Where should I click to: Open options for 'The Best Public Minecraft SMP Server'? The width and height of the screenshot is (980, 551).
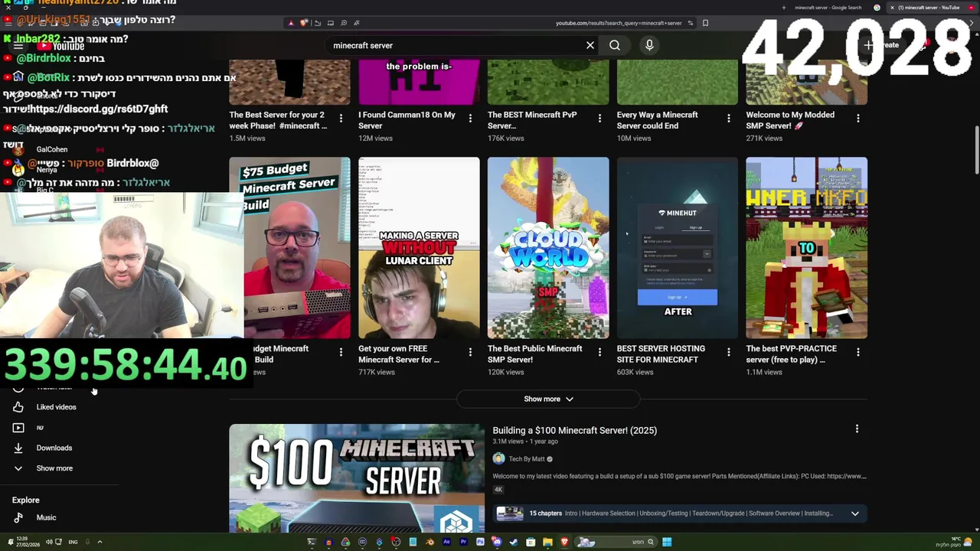599,352
